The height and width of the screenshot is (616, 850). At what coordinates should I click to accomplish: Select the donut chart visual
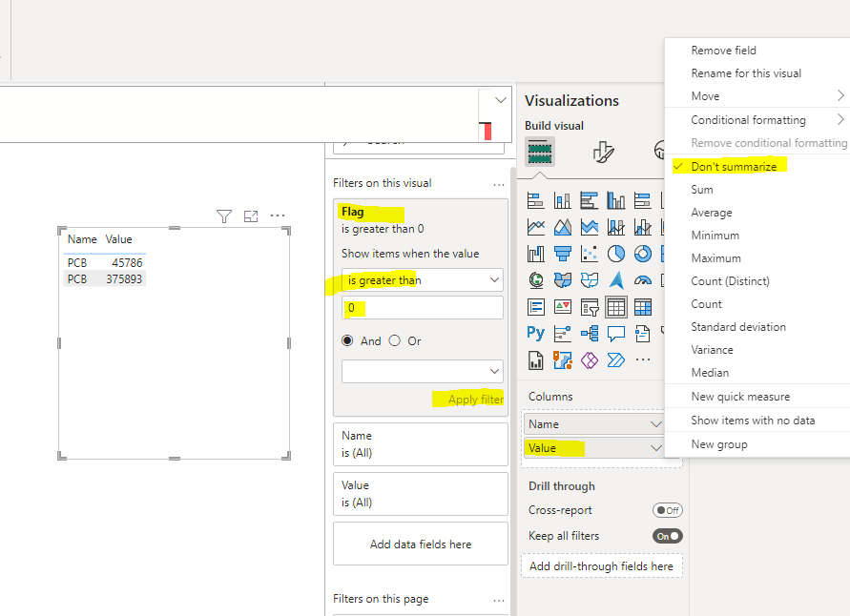coord(642,253)
